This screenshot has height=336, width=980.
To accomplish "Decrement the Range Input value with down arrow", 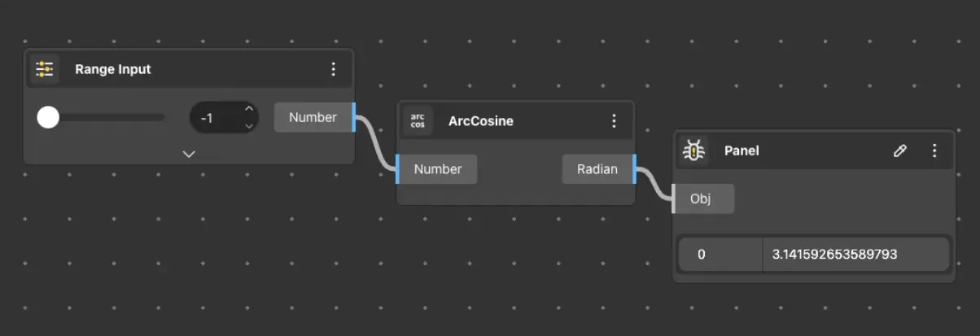I will click(x=249, y=126).
